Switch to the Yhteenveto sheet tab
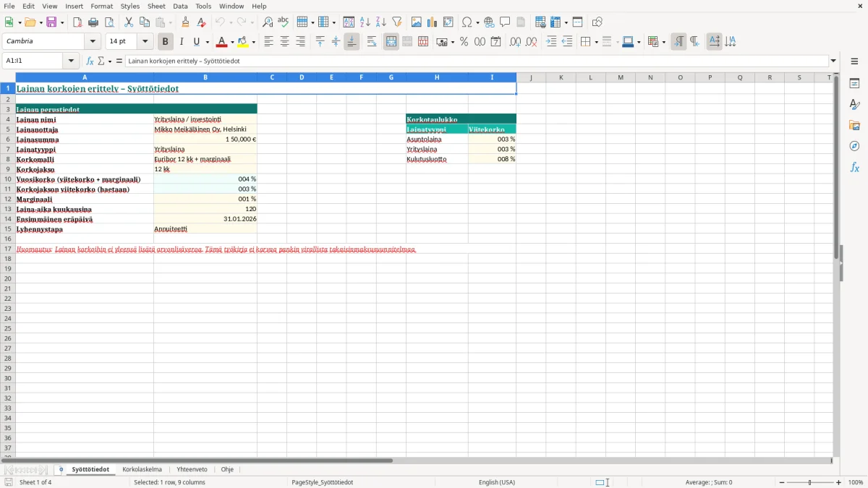The height and width of the screenshot is (488, 868). (192, 469)
